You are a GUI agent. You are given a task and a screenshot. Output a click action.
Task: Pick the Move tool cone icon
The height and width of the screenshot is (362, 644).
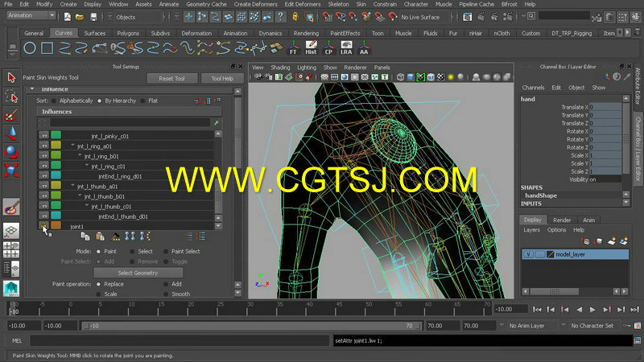(11, 134)
